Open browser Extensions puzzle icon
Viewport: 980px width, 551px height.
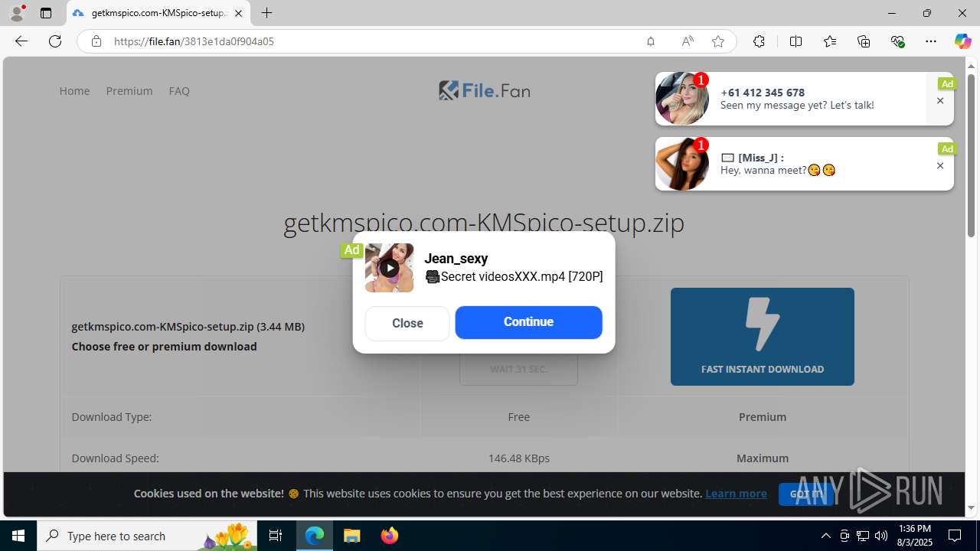759,41
